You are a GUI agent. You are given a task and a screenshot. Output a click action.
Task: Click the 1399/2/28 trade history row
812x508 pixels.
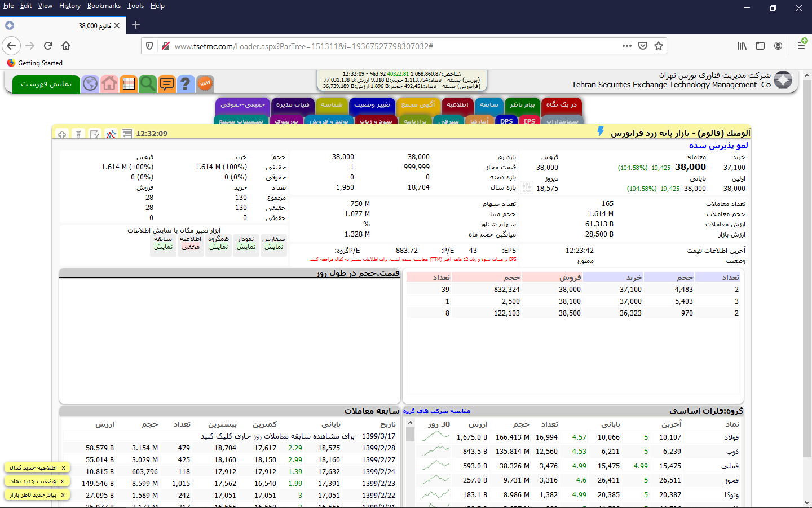[230, 448]
